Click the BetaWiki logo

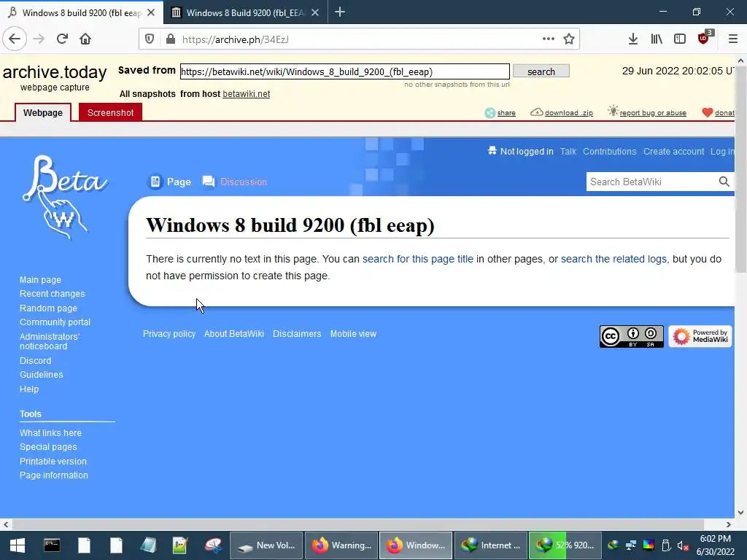(65, 198)
